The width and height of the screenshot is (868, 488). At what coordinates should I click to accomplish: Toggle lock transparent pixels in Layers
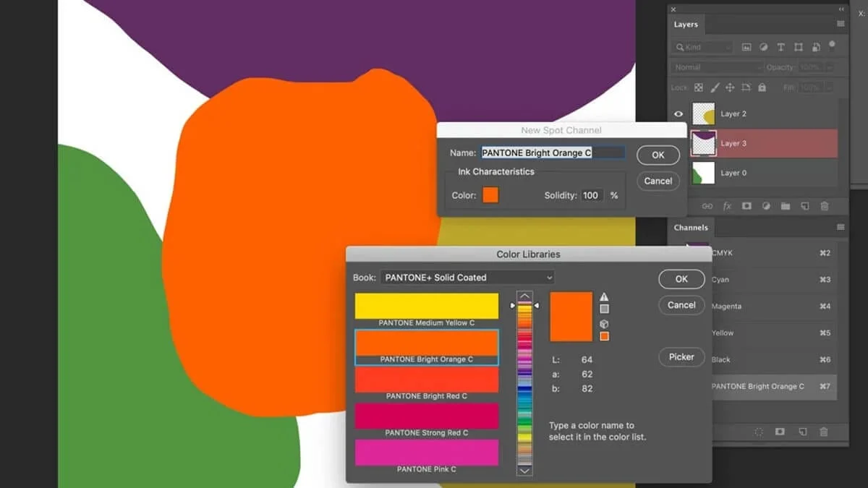point(699,87)
